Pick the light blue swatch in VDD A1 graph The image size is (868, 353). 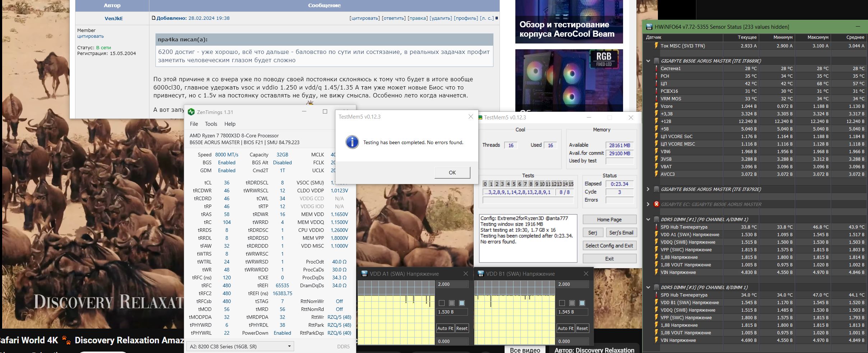[x=462, y=303]
